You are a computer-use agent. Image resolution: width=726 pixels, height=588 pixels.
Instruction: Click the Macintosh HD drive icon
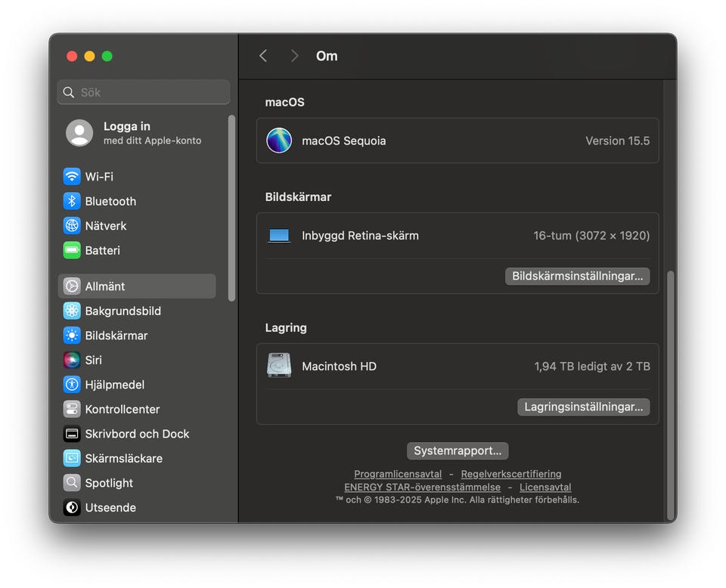[279, 366]
